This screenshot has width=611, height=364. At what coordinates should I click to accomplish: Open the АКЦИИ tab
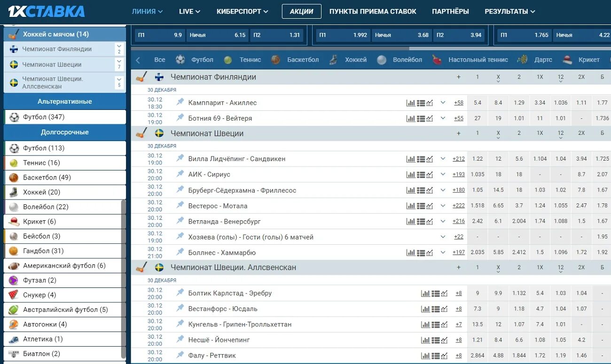(x=302, y=11)
